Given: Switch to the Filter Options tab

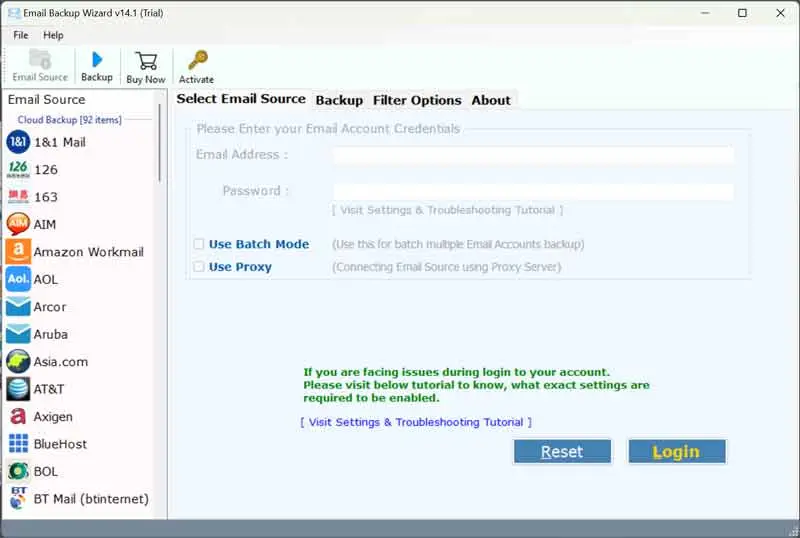Looking at the screenshot, I should (417, 100).
